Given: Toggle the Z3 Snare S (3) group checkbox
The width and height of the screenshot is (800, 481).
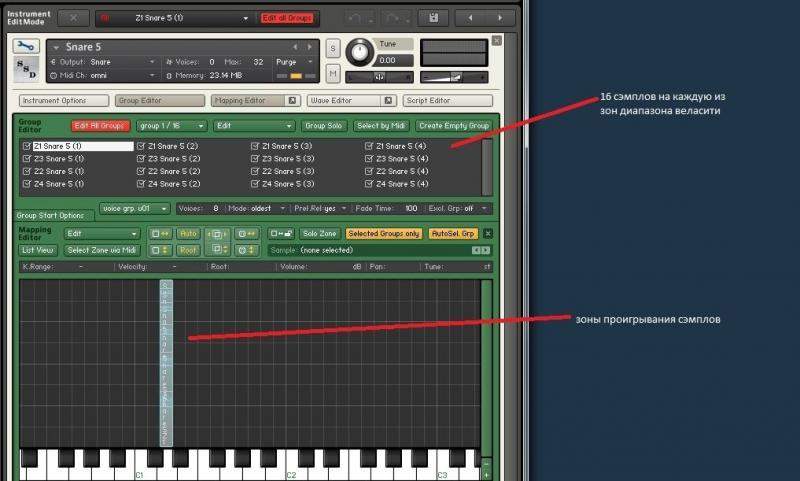Looking at the screenshot, I should [x=254, y=159].
